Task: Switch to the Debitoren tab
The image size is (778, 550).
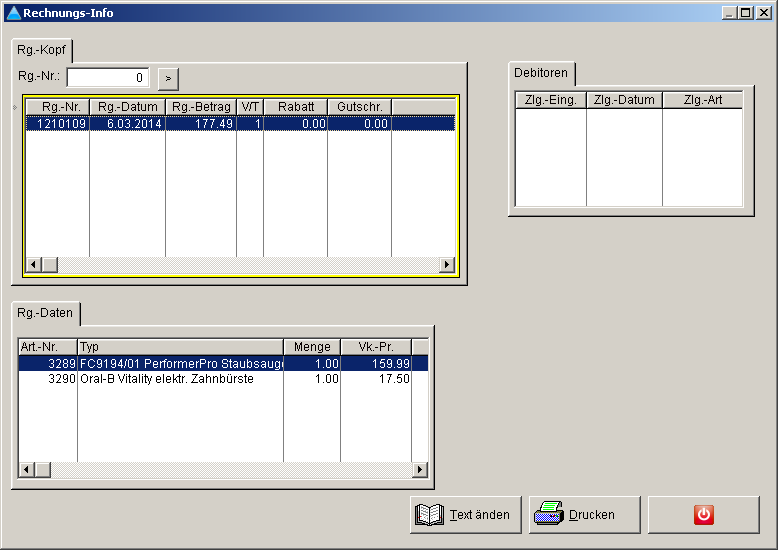Action: click(x=541, y=73)
